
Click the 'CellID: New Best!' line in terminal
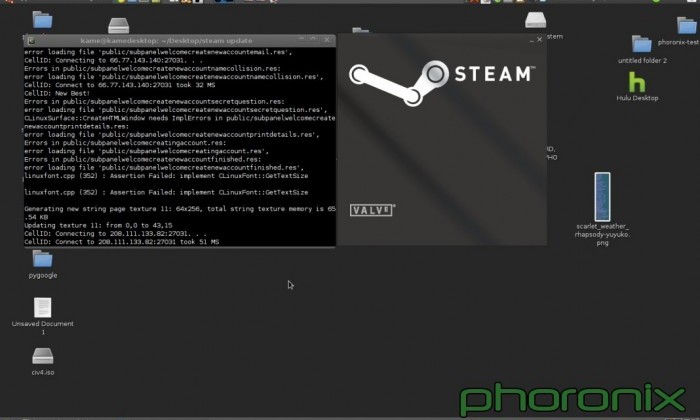coord(57,93)
